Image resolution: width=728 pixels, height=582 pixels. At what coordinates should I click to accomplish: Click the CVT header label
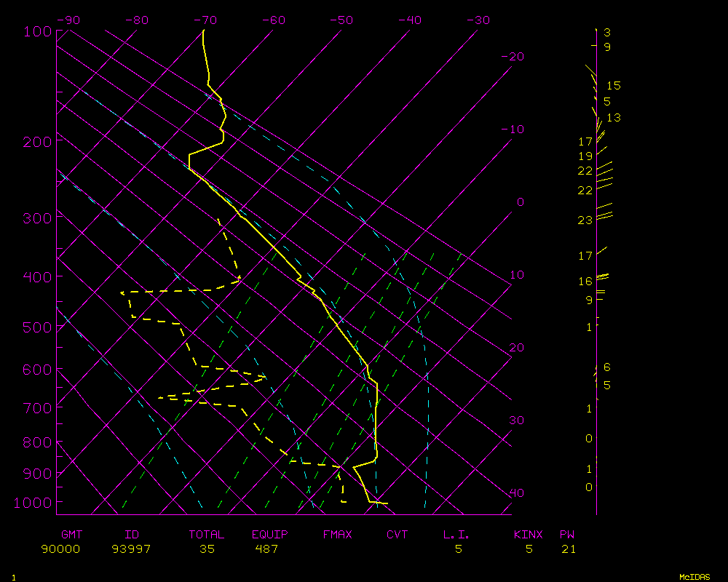(x=397, y=535)
